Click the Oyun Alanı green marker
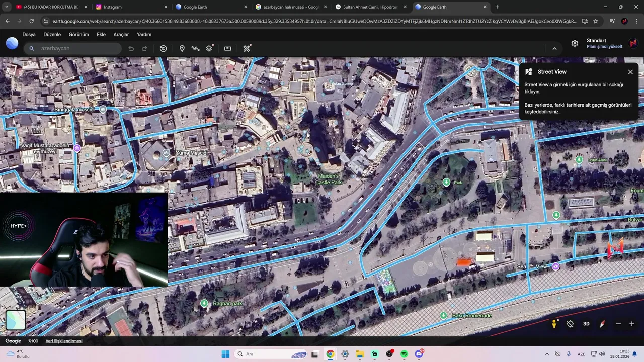Image resolution: width=644 pixels, height=362 pixels. pyautogui.click(x=579, y=160)
